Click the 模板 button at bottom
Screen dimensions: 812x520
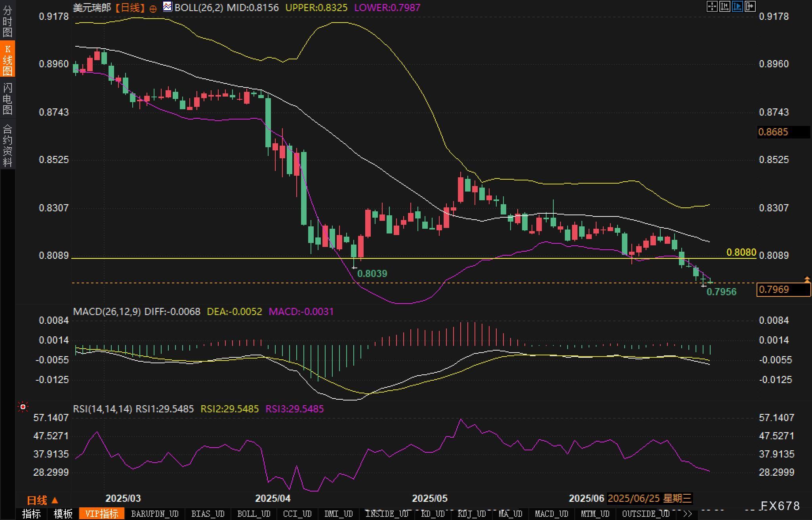tap(63, 514)
